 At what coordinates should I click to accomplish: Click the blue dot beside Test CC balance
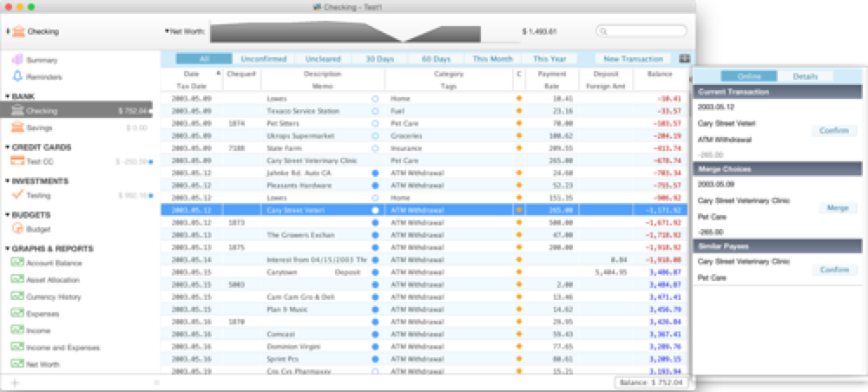tap(150, 162)
